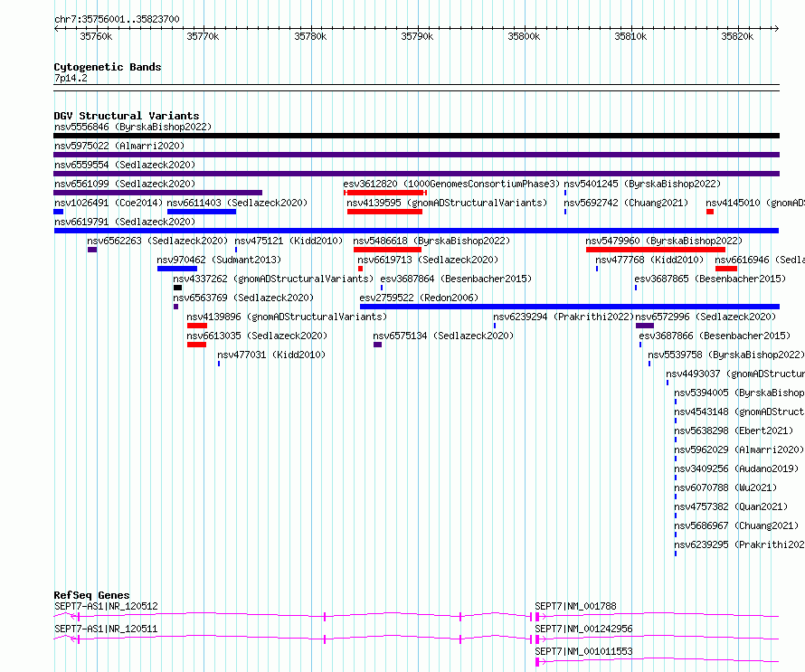Image resolution: width=805 pixels, height=672 pixels.
Task: Open esv2759522 (Redon2006) label
Action: pos(419,298)
